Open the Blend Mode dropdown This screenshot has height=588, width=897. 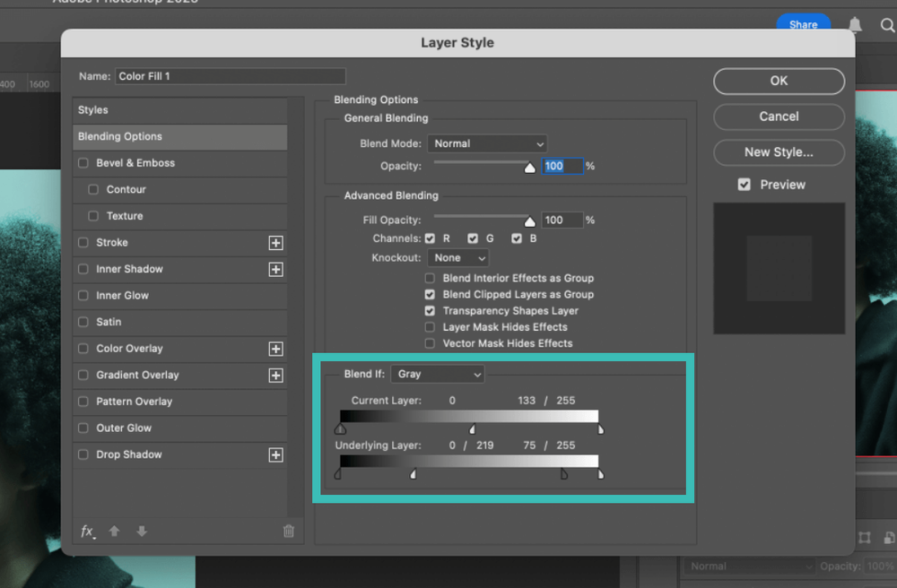coord(487,143)
